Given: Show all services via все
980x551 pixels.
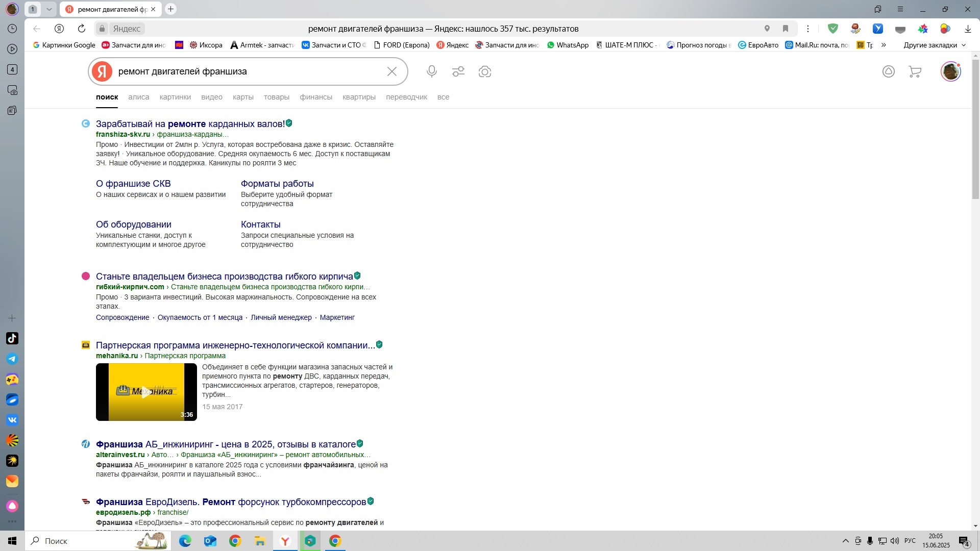Looking at the screenshot, I should (443, 97).
